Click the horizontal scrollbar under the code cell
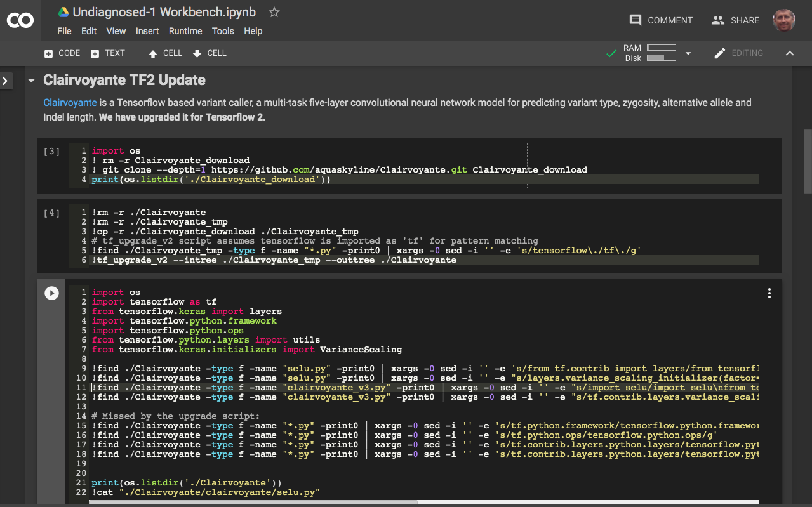Screen dimensions: 812x507 tap(253, 502)
